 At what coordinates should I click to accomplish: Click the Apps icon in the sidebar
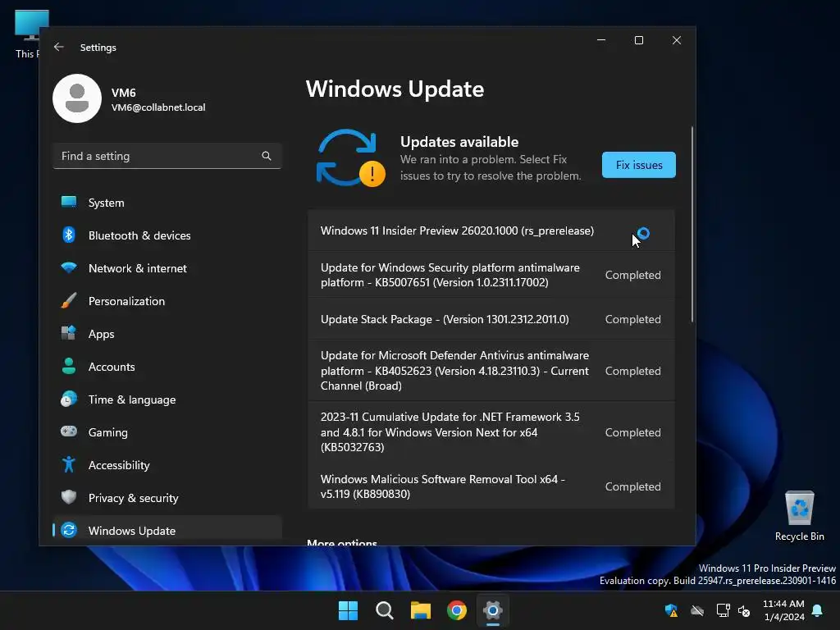[69, 333]
